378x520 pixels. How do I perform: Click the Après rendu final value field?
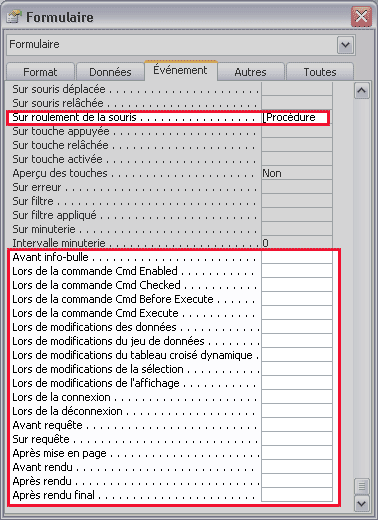[297, 495]
